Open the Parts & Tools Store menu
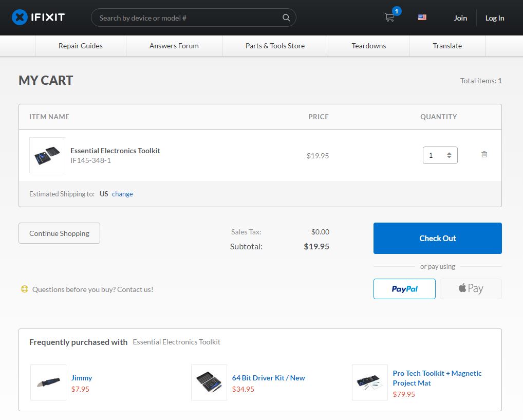523x420 pixels. click(275, 46)
